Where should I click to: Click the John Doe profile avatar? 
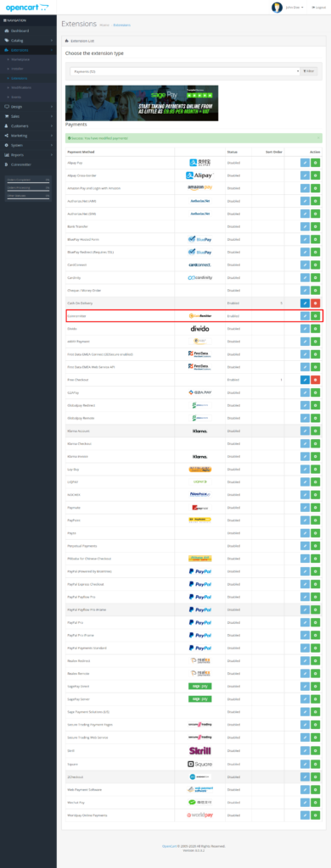click(x=277, y=7)
